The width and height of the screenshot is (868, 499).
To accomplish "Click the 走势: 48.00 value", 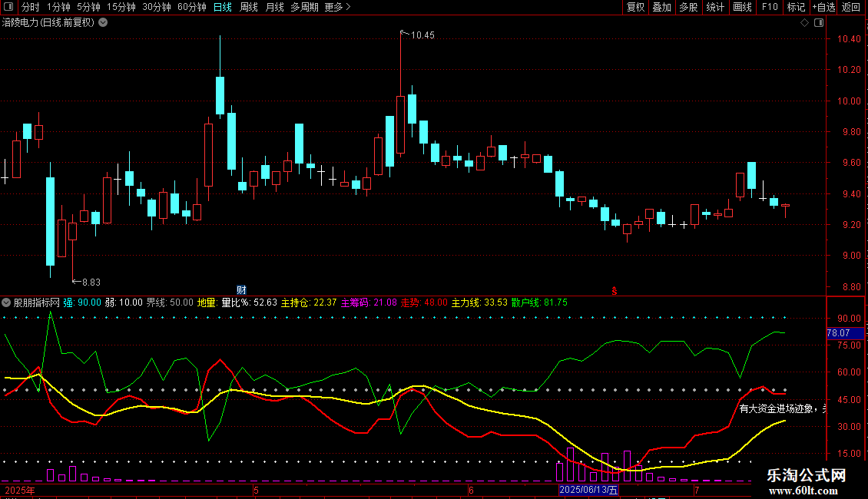I will click(424, 302).
